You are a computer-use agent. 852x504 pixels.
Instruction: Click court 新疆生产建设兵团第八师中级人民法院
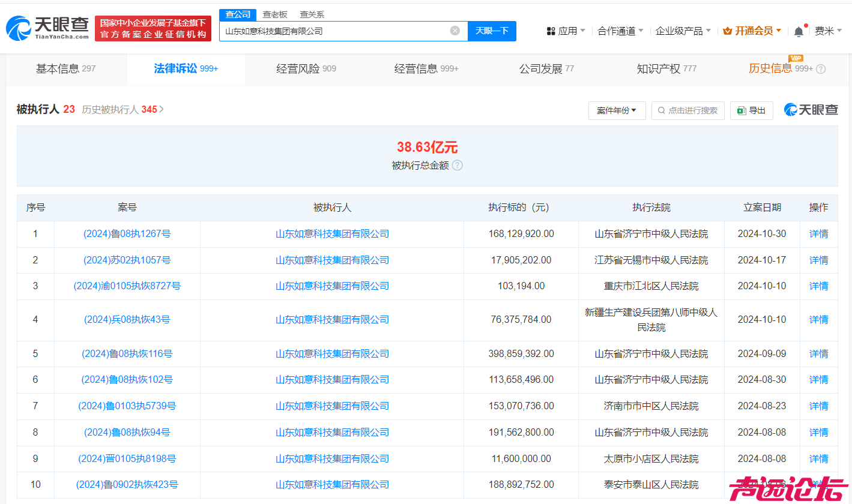click(x=651, y=320)
